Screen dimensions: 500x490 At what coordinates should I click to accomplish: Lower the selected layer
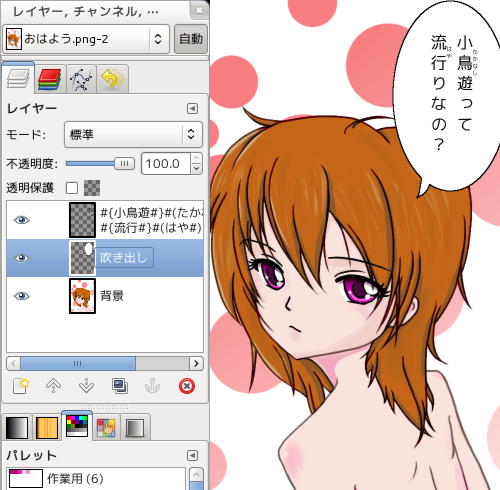pos(86,386)
